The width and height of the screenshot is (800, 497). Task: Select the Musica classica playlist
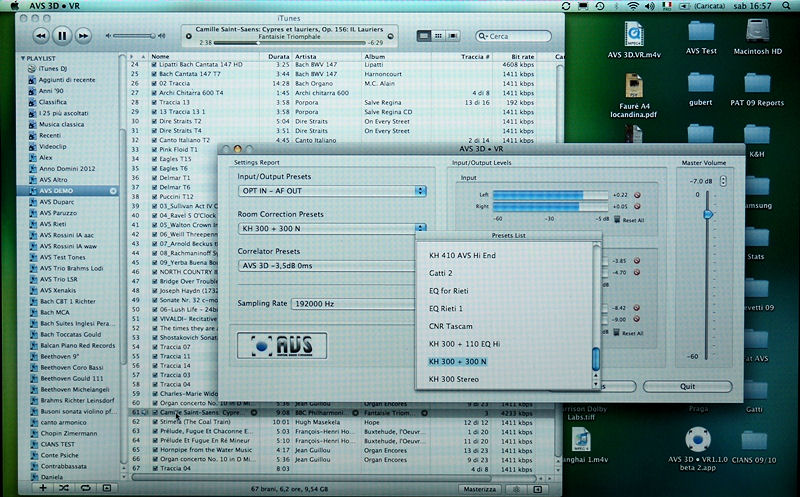pyautogui.click(x=61, y=124)
